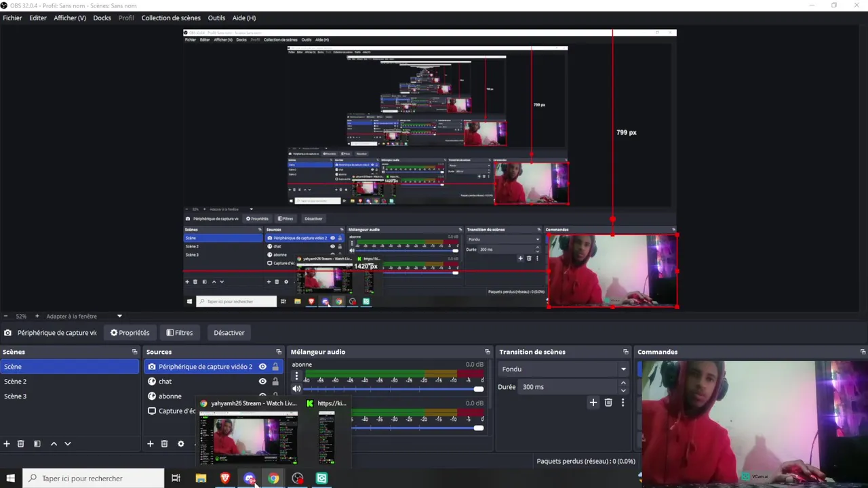Zoom in preview with plus icon
The height and width of the screenshot is (488, 868).
click(x=37, y=316)
